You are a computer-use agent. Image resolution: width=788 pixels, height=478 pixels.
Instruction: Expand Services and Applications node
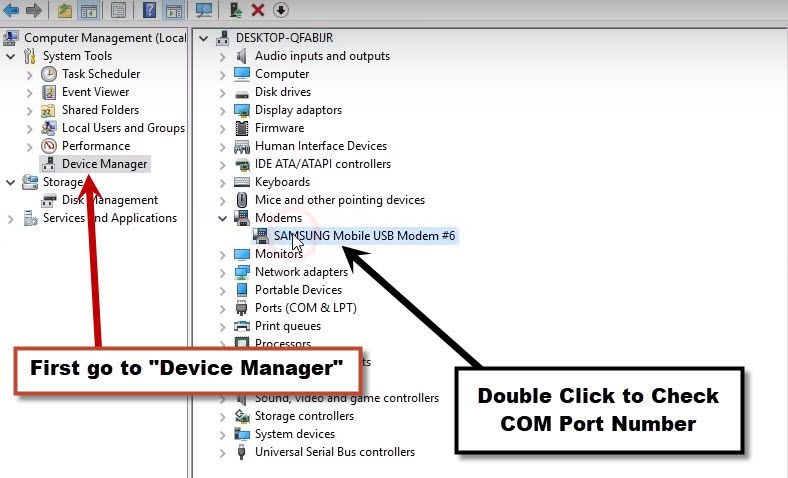(10, 219)
